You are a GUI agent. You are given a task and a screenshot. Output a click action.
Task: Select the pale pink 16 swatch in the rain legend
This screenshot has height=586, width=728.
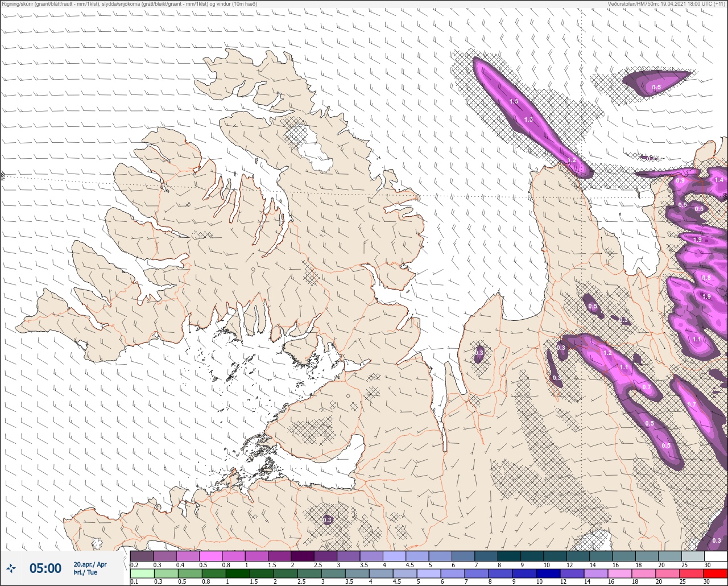point(619,573)
